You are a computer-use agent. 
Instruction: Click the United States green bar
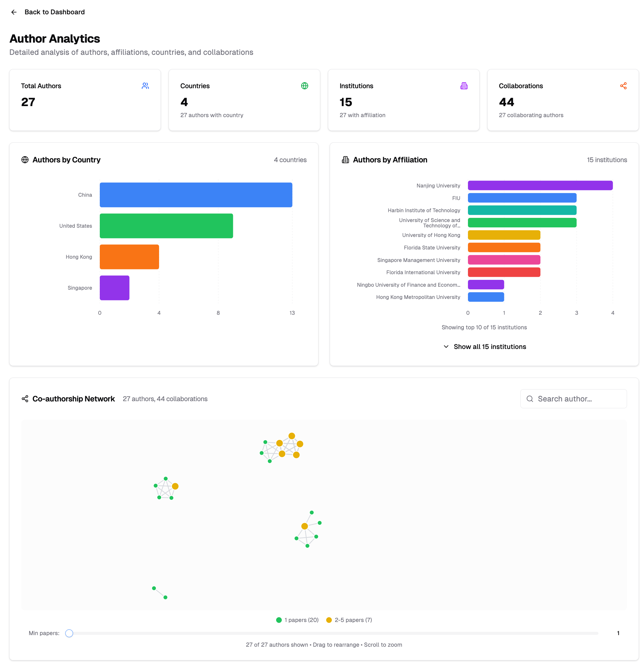166,226
